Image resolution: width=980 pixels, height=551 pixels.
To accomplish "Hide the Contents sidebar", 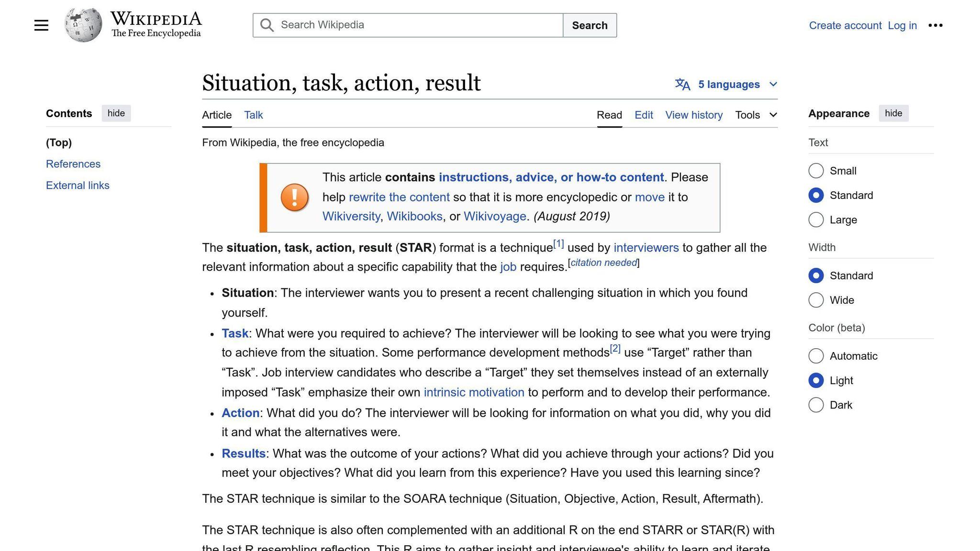I will (x=116, y=113).
